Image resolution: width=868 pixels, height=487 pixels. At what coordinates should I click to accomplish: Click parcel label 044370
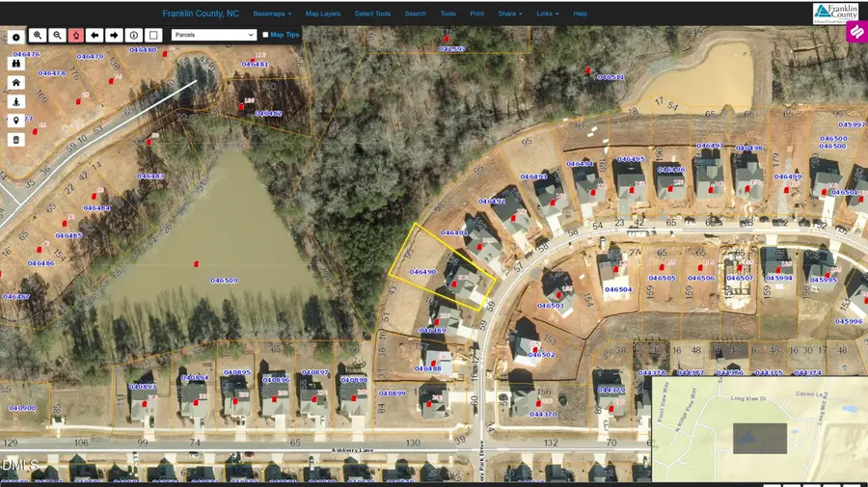click(x=543, y=415)
